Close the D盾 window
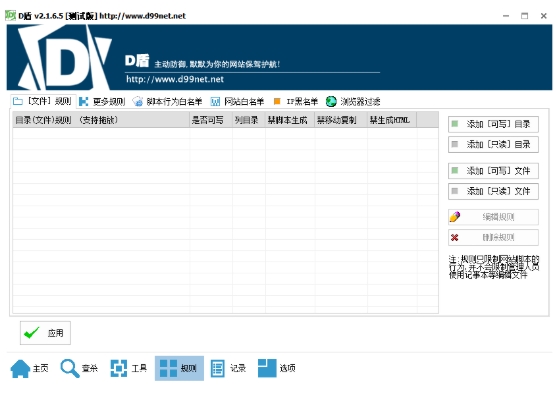558x394 pixels. [543, 16]
